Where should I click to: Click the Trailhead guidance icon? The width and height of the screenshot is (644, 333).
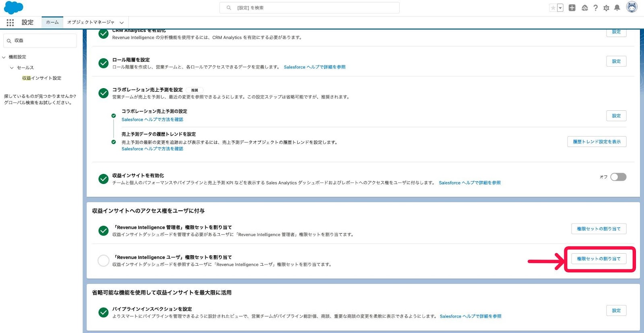[x=584, y=8]
